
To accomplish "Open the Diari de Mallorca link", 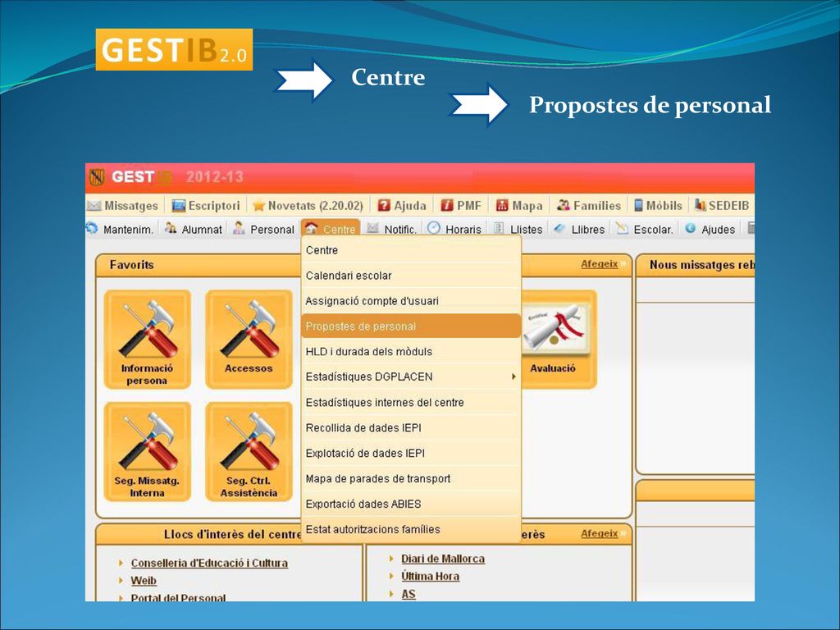I will click(443, 559).
